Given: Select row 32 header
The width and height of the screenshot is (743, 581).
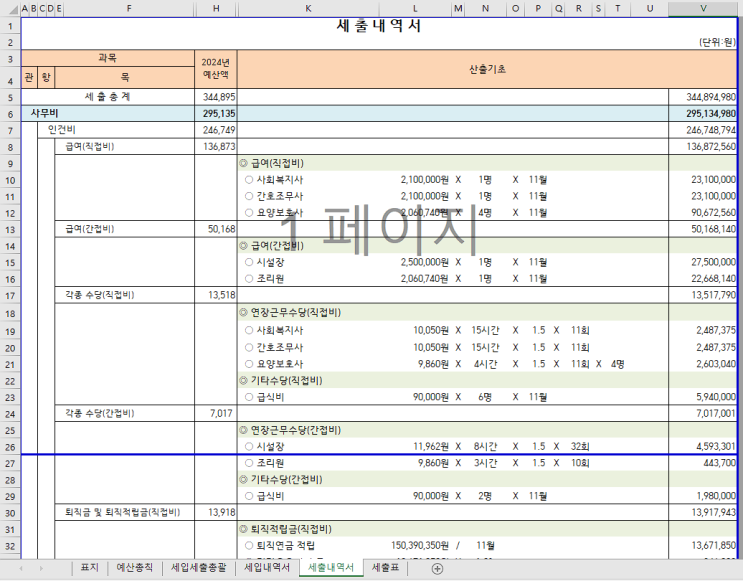Looking at the screenshot, I should 10,546.
